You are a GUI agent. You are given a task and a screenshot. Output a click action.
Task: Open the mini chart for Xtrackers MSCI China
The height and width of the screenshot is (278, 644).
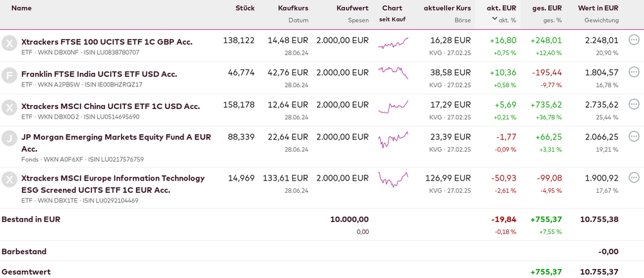[393, 107]
